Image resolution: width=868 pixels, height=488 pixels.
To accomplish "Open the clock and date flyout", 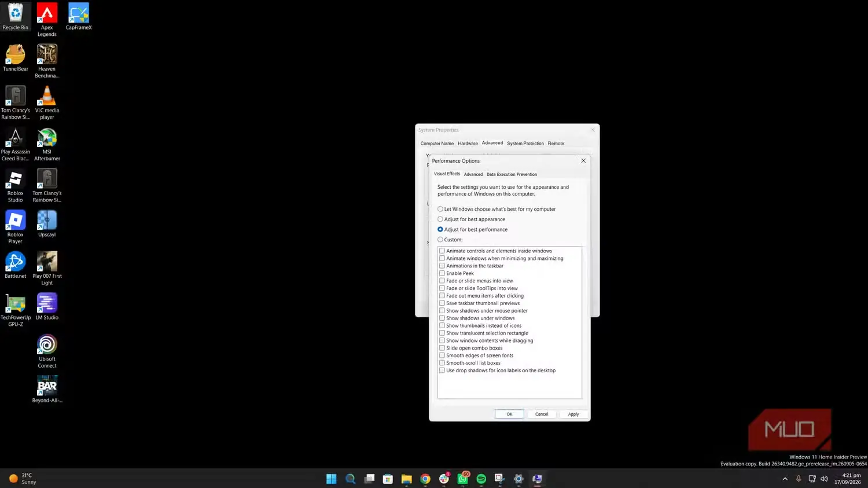I will pos(847,479).
